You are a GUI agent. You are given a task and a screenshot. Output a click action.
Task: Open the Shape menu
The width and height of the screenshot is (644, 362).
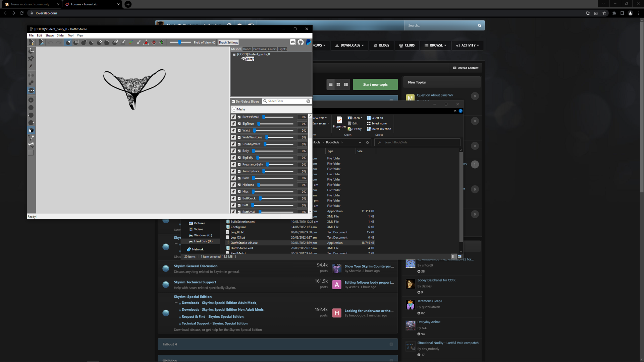point(49,36)
